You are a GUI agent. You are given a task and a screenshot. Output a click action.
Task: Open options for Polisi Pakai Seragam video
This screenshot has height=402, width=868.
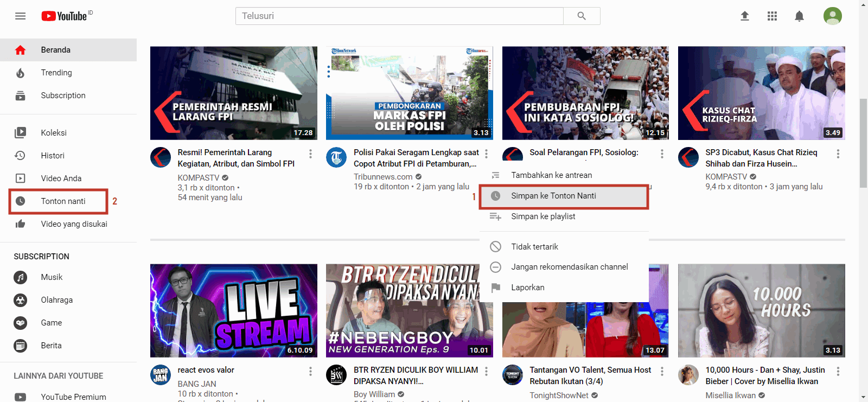click(487, 154)
